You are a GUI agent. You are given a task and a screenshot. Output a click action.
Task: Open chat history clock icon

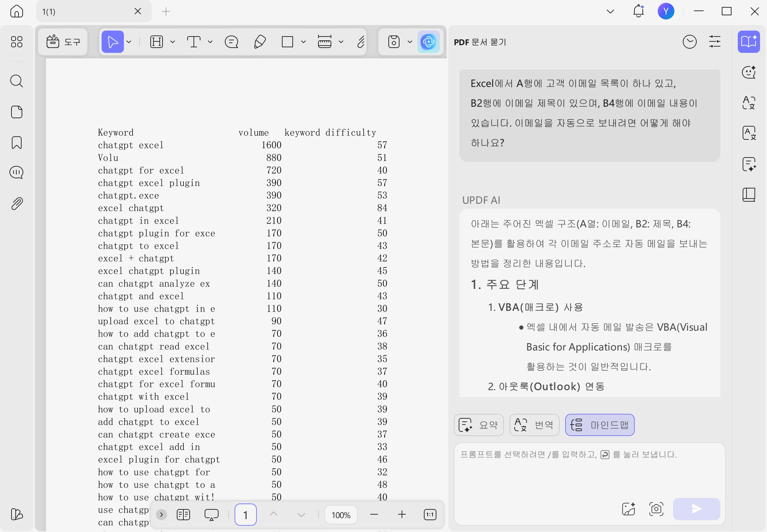tap(690, 42)
